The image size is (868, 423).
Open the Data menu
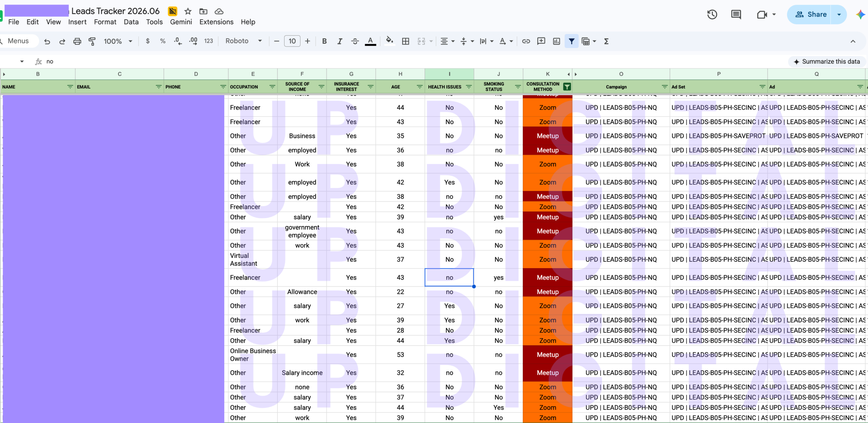pyautogui.click(x=131, y=22)
